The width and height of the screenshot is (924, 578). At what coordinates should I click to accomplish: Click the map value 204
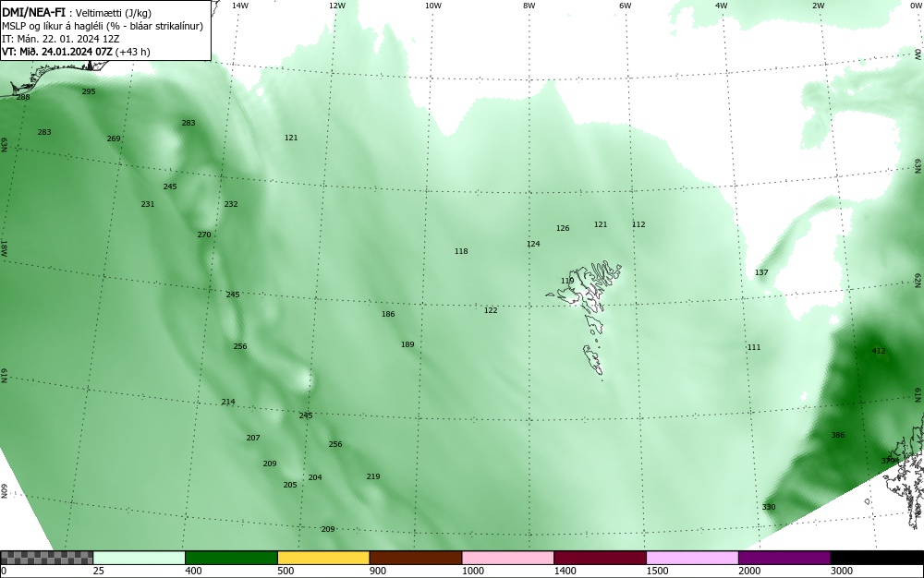tap(315, 477)
